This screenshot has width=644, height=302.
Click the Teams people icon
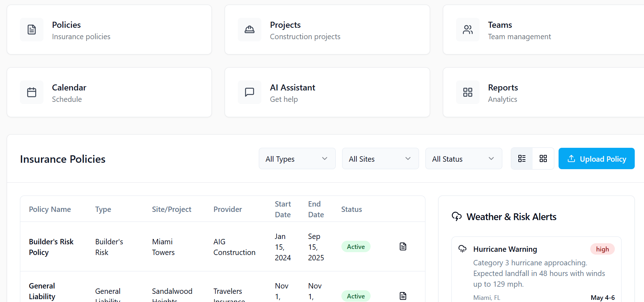click(x=468, y=30)
